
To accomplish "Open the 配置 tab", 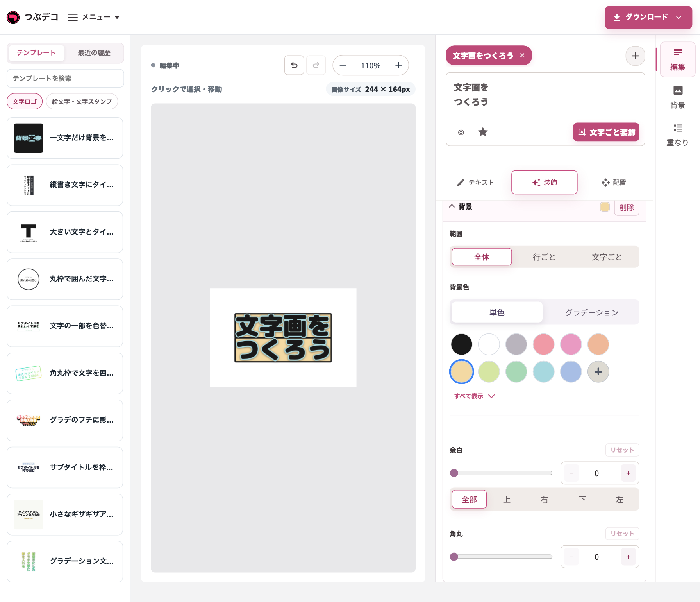I will (614, 183).
